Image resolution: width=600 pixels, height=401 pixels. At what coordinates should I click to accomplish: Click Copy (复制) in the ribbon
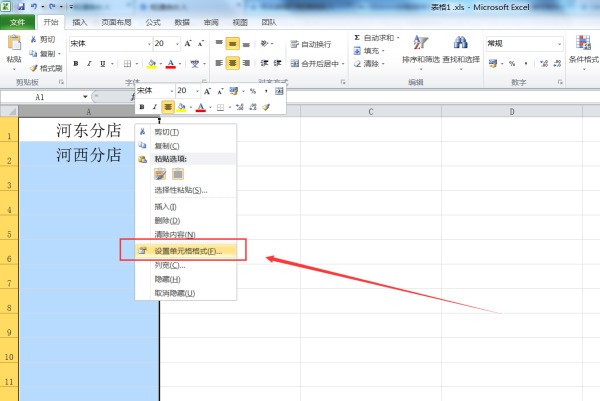pos(44,54)
